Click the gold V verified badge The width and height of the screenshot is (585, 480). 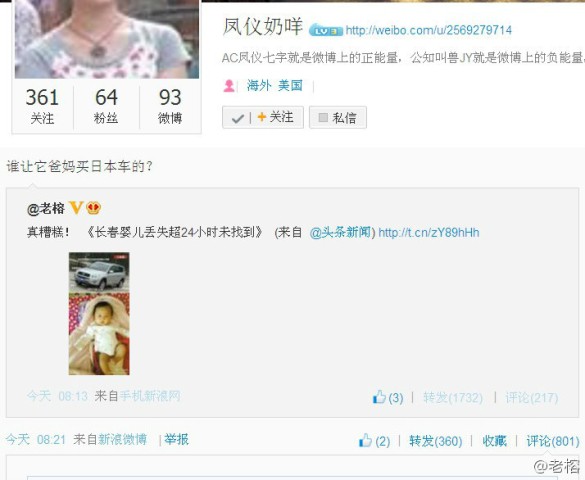tap(76, 208)
